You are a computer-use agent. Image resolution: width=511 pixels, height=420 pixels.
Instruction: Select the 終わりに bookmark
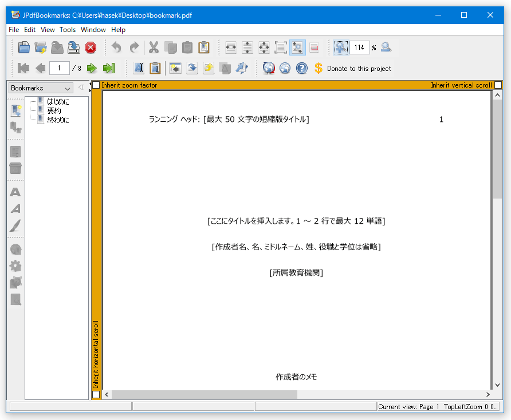point(58,120)
